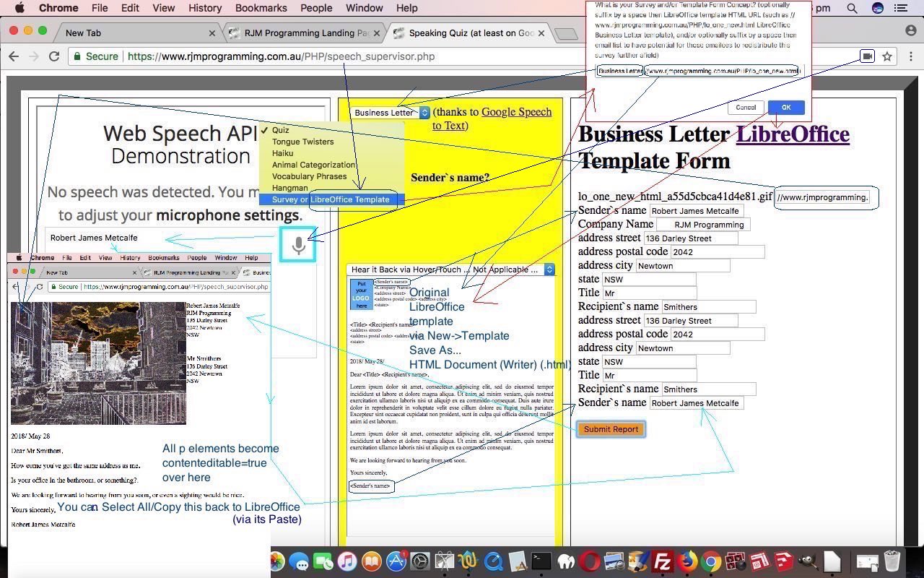Open the Hear it Back via Hover/Touch dropdown
Screen dimensions: 924x578
click(x=451, y=269)
